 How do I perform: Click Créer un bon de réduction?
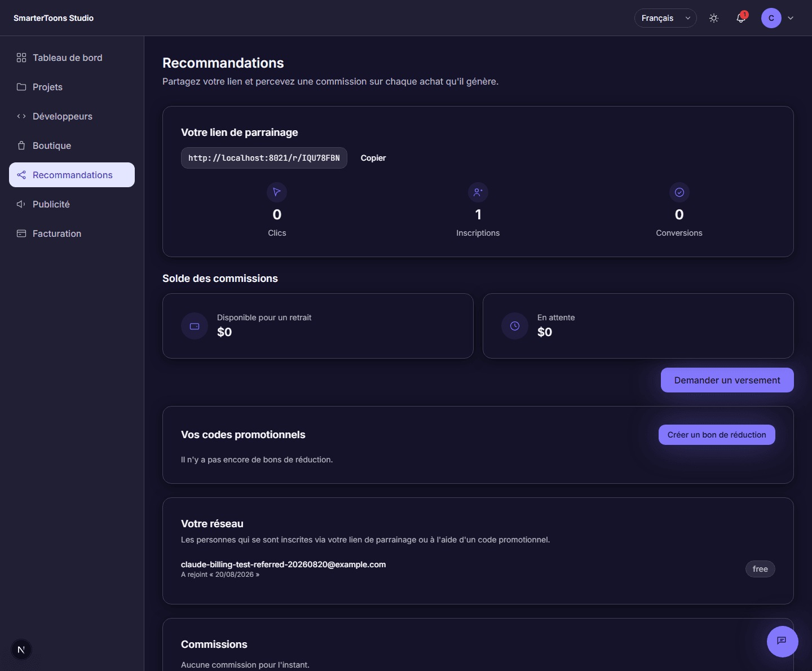point(717,435)
